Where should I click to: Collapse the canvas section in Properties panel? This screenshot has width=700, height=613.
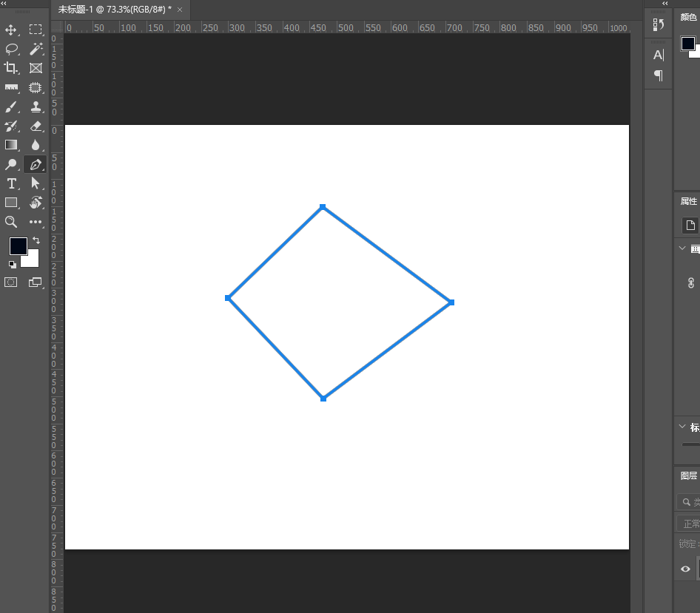coord(682,248)
